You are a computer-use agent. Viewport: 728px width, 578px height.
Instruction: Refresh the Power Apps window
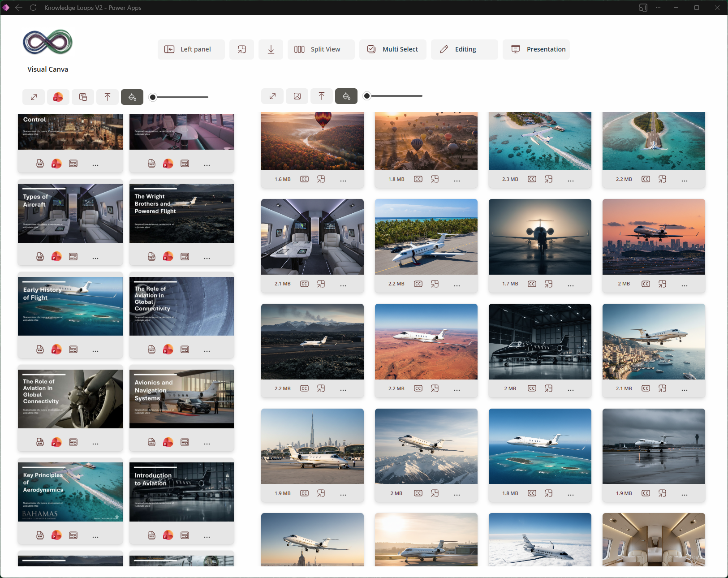(33, 8)
